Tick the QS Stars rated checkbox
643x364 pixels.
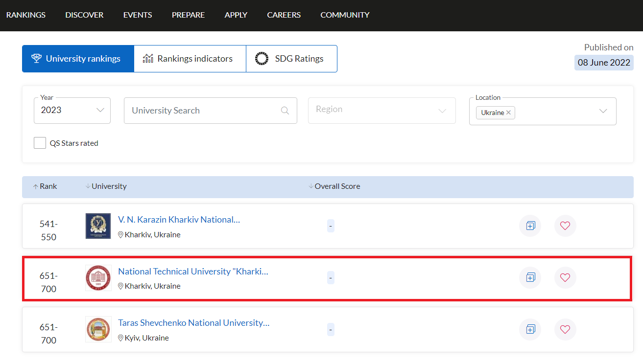(40, 143)
